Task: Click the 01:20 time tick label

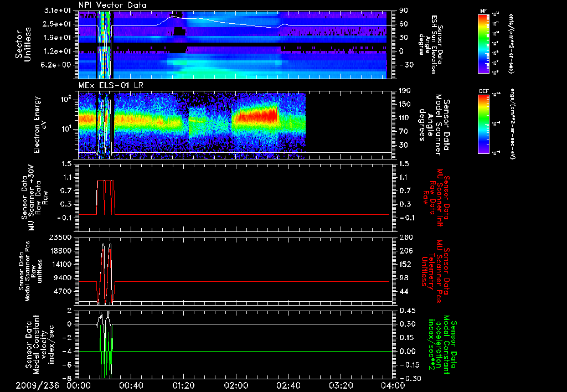Action: point(183,385)
